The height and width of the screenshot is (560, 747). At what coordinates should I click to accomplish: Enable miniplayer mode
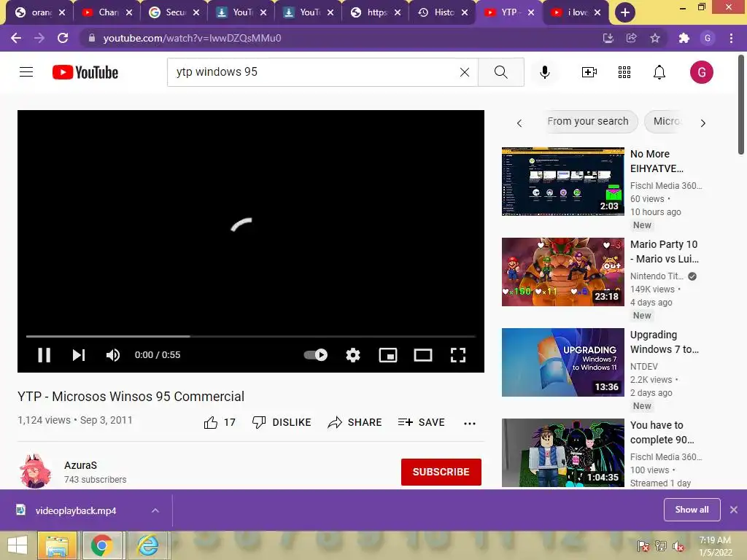pyautogui.click(x=388, y=355)
